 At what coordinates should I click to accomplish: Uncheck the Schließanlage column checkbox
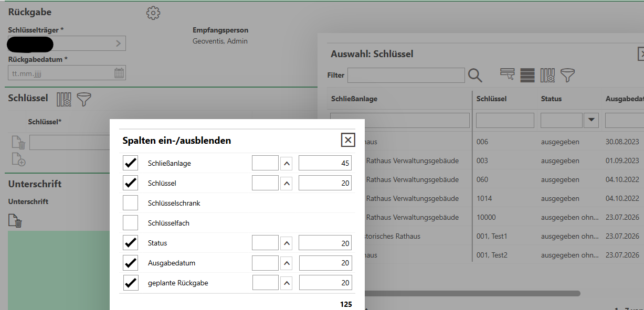pyautogui.click(x=130, y=163)
